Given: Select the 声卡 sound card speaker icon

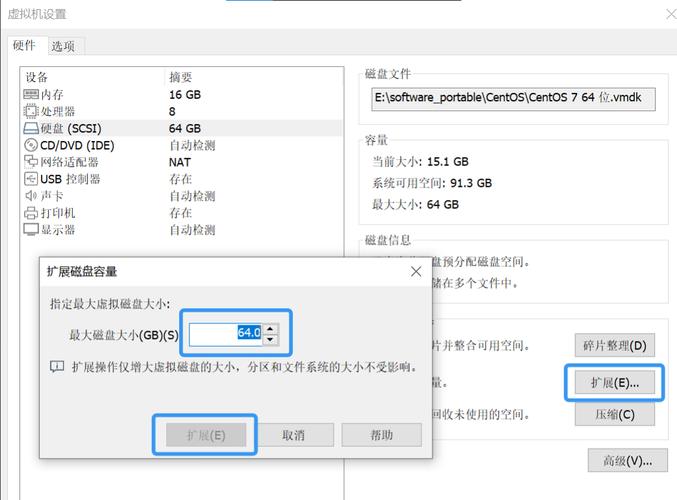Looking at the screenshot, I should (31, 196).
